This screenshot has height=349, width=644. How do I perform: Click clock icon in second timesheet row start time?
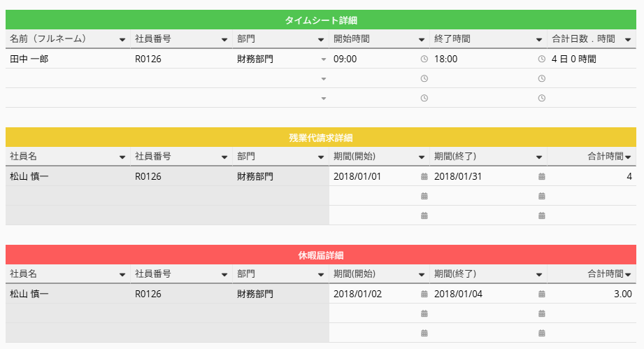pos(424,78)
